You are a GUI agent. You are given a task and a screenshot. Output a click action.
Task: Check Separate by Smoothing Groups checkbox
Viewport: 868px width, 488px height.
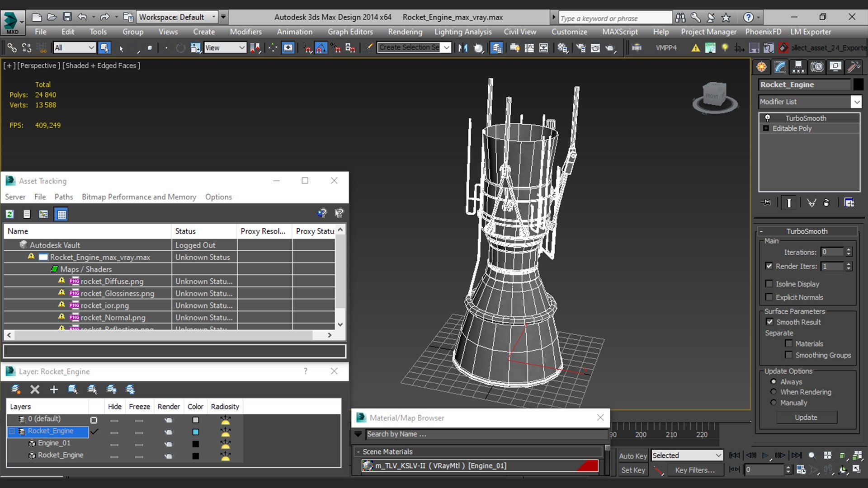[789, 355]
